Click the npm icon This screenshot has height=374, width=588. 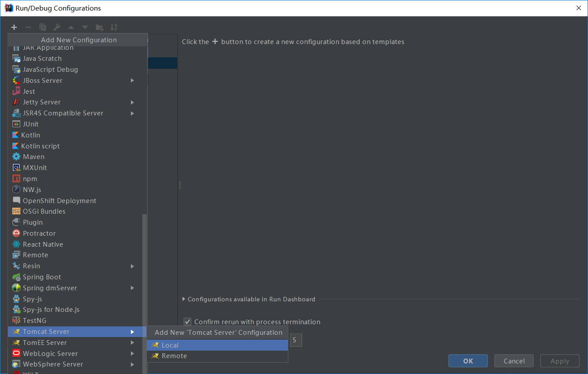[x=16, y=179]
